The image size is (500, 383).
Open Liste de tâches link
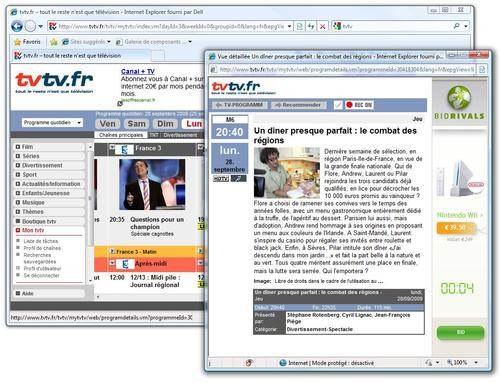pos(41,241)
